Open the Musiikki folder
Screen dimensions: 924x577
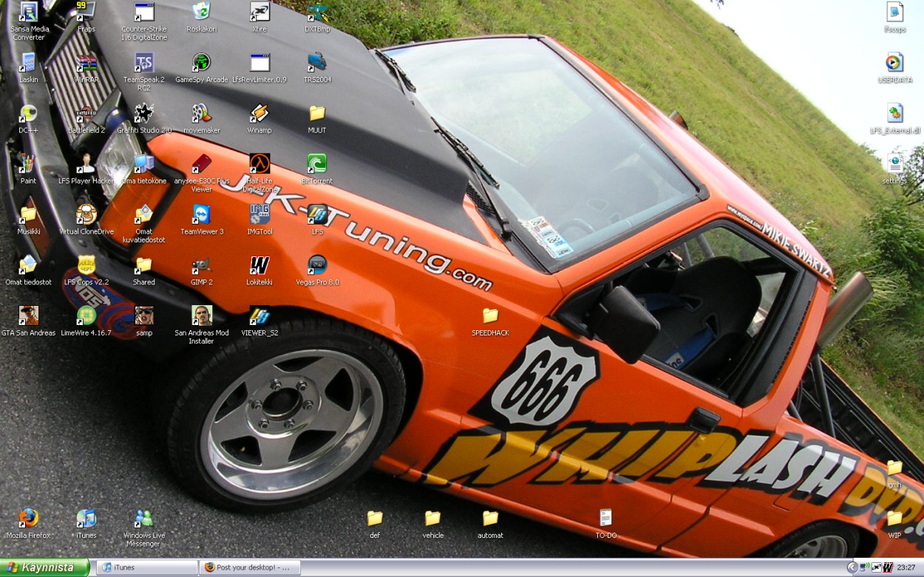[29, 215]
